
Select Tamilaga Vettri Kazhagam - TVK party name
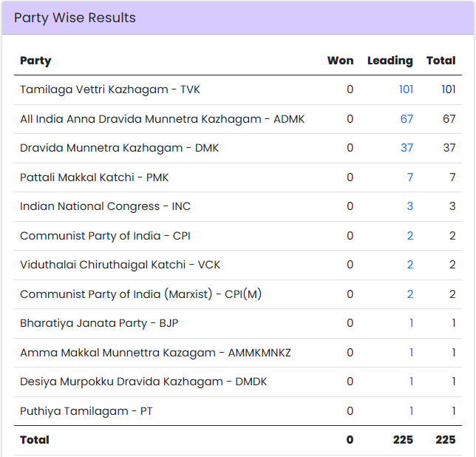[x=110, y=89]
